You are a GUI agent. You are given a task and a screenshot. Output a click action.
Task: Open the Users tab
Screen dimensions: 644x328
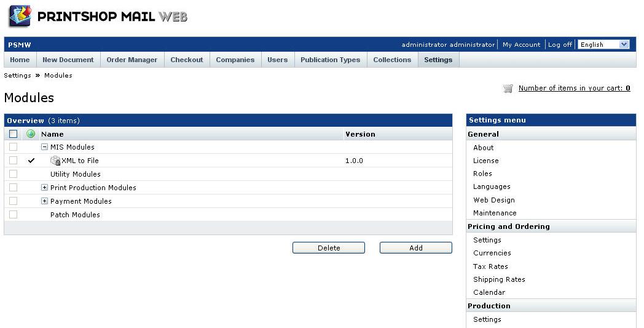pos(278,60)
